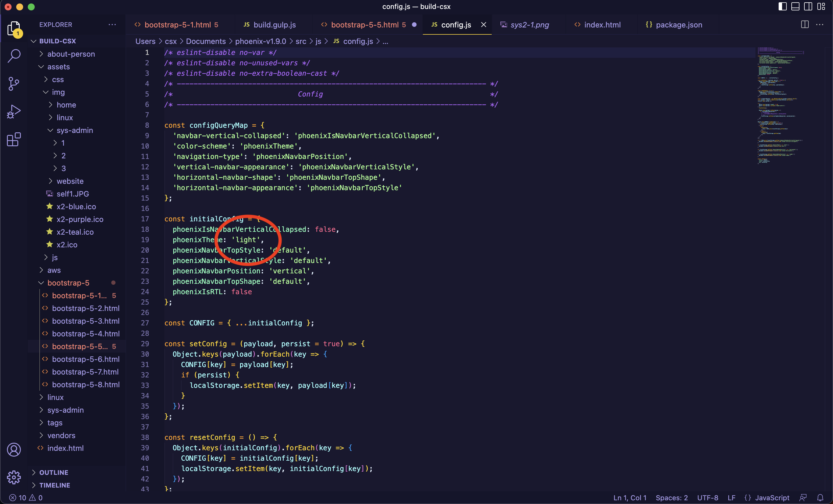Open the Accounts menu icon
This screenshot has height=504, width=833.
(x=14, y=450)
